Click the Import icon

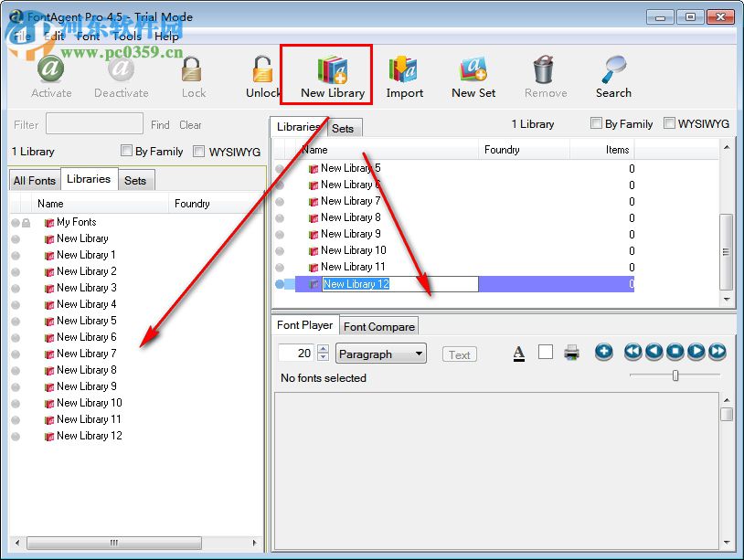click(404, 69)
